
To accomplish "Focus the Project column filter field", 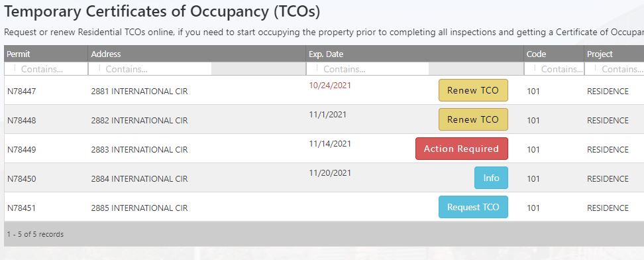I will tap(614, 69).
